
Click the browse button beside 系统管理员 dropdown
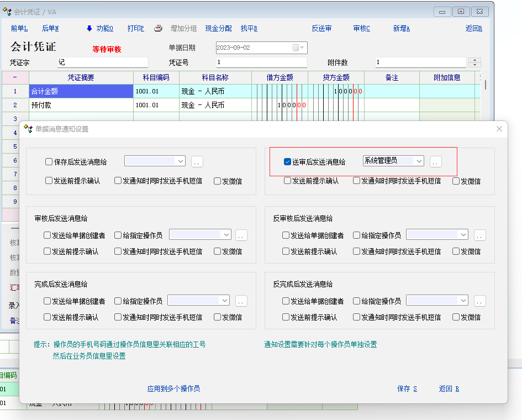(436, 162)
